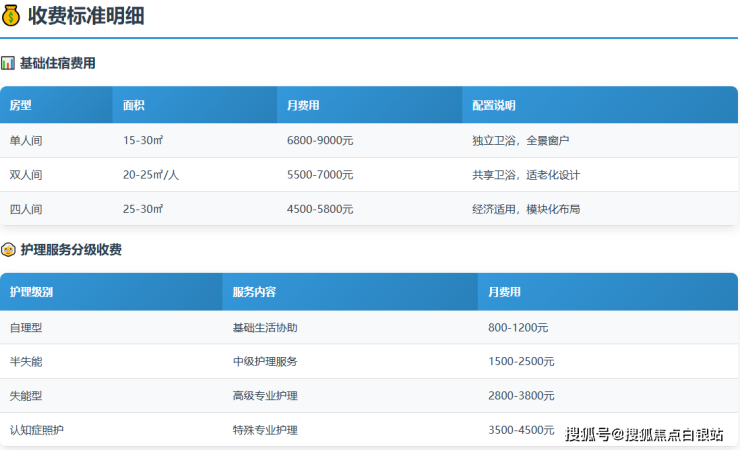This screenshot has height=450, width=740.
Task: Click the 自理型 care level cell
Action: (x=26, y=327)
